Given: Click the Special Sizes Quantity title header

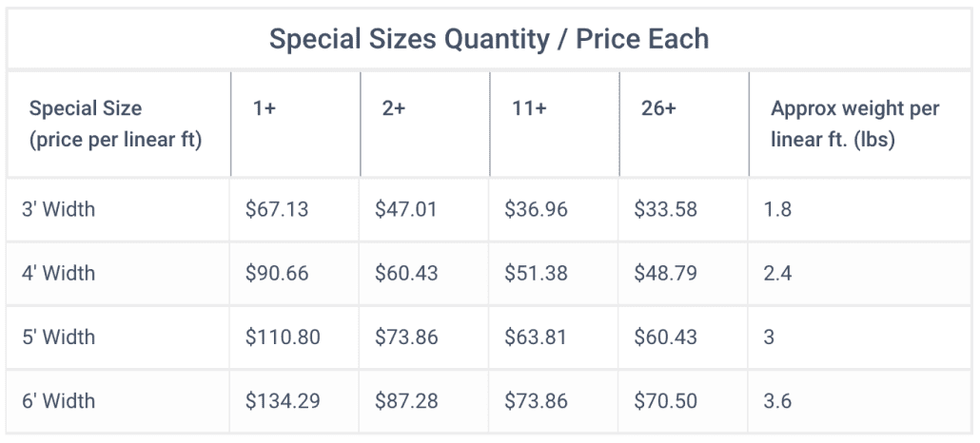Looking at the screenshot, I should pyautogui.click(x=489, y=39).
